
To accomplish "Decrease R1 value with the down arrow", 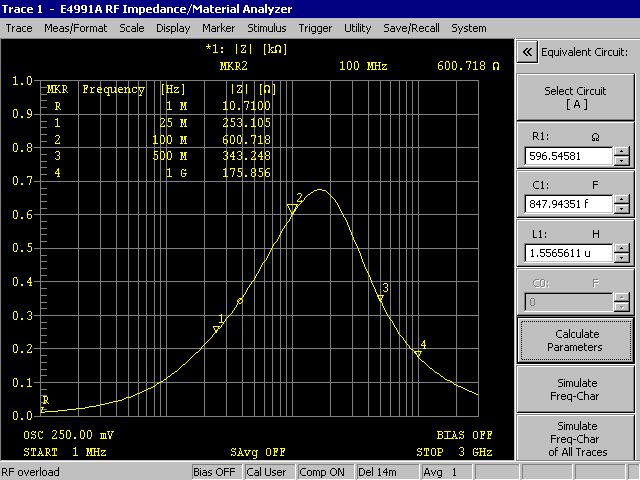I will point(622,161).
